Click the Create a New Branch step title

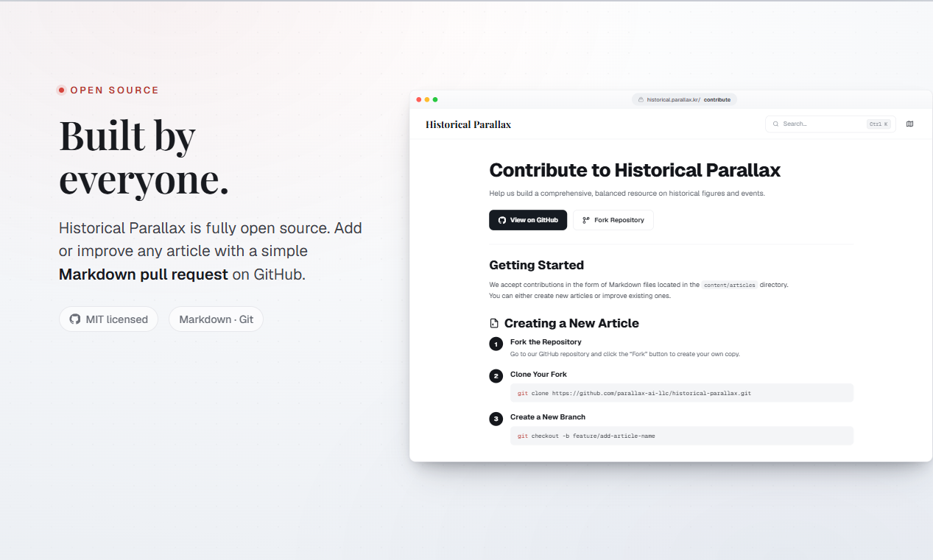(548, 417)
